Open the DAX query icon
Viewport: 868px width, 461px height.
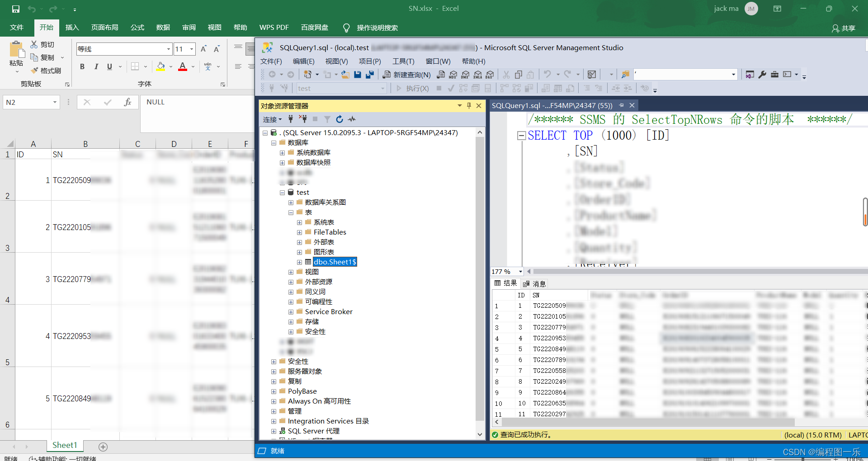[x=490, y=75]
